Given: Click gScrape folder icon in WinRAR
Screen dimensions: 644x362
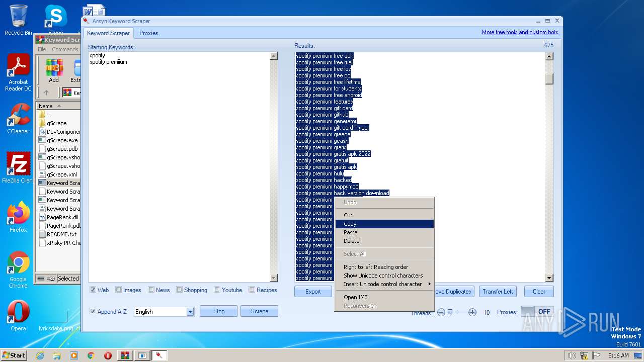Looking at the screenshot, I should pyautogui.click(x=42, y=123).
